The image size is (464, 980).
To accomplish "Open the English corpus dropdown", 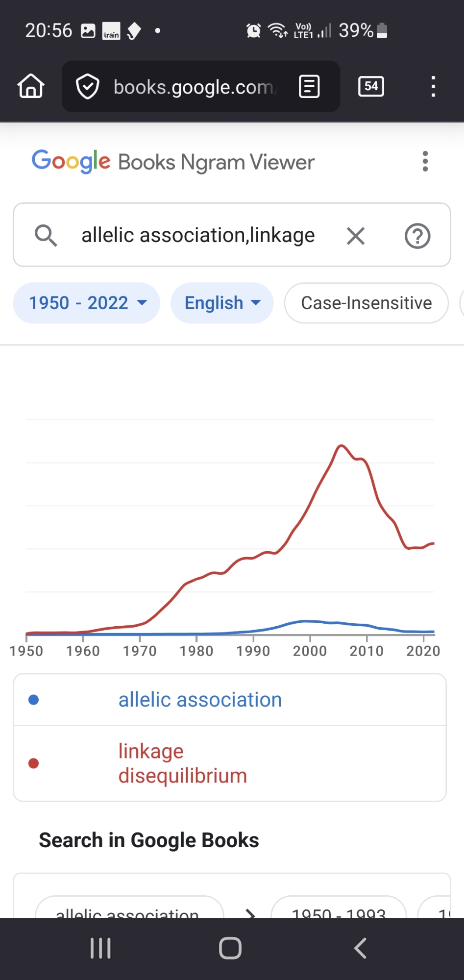I will (222, 303).
